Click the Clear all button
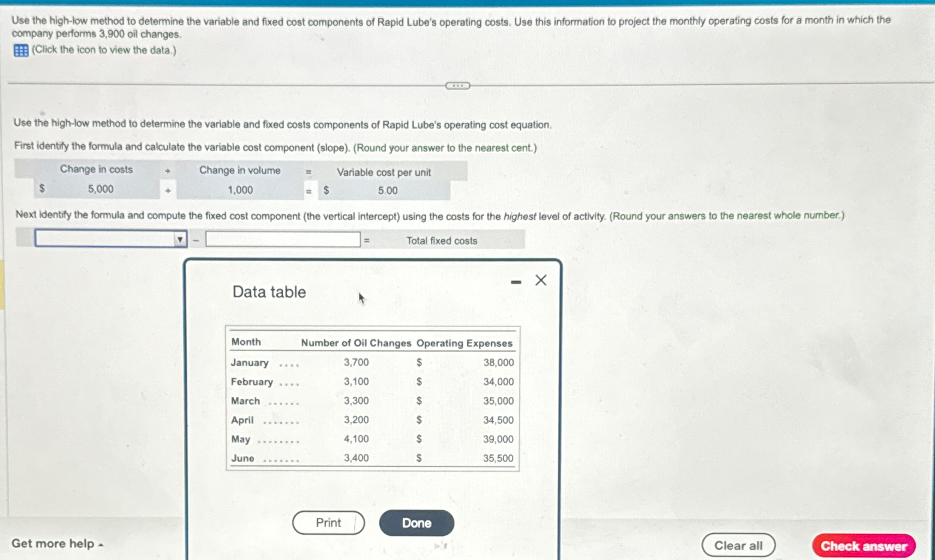 click(x=738, y=545)
